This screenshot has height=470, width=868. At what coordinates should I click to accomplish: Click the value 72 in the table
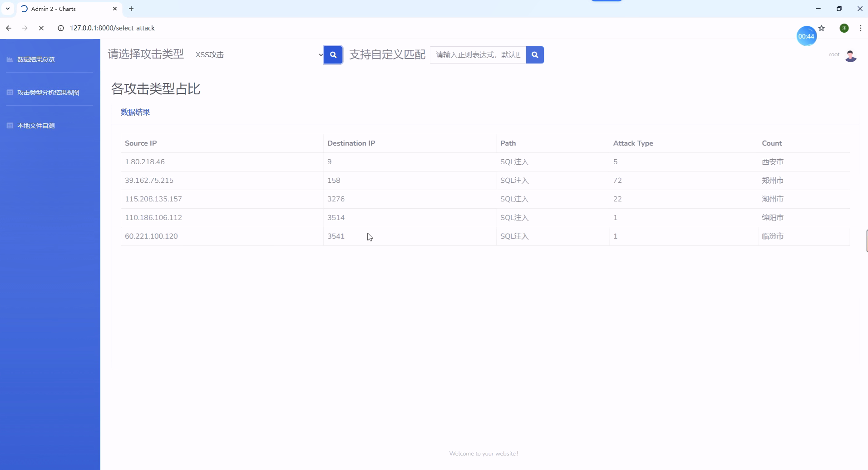617,181
